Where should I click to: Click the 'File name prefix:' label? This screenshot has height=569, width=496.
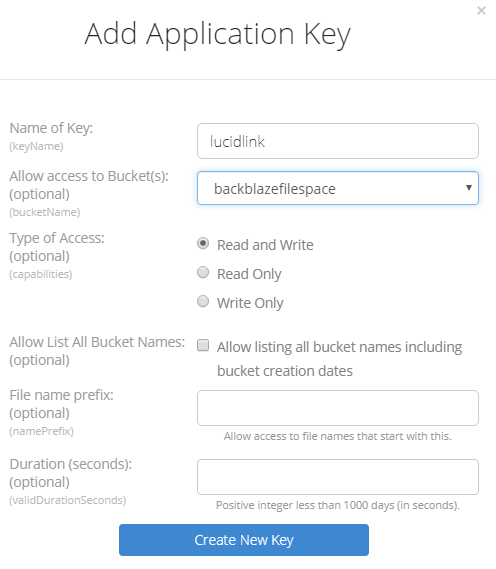pos(61,395)
